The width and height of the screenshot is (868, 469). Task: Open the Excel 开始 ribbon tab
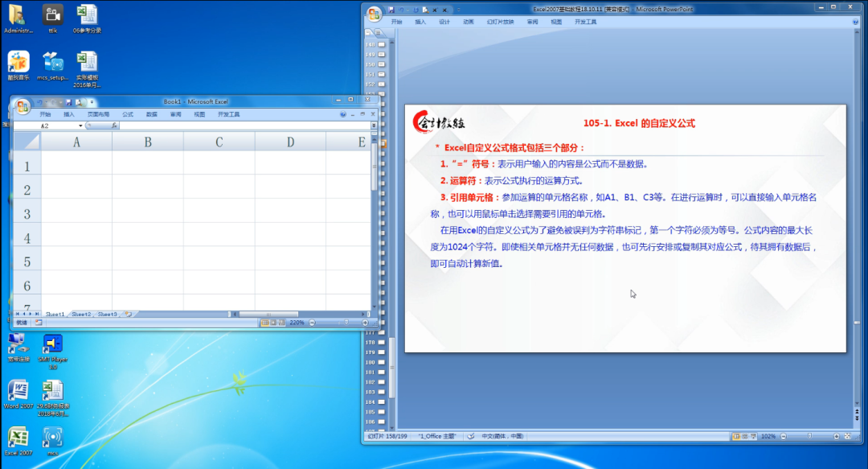point(45,114)
